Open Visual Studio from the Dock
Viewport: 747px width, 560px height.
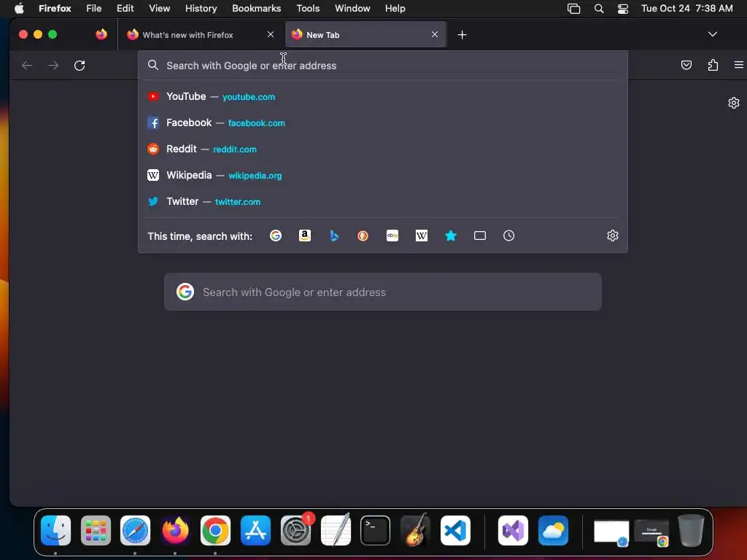click(x=513, y=530)
